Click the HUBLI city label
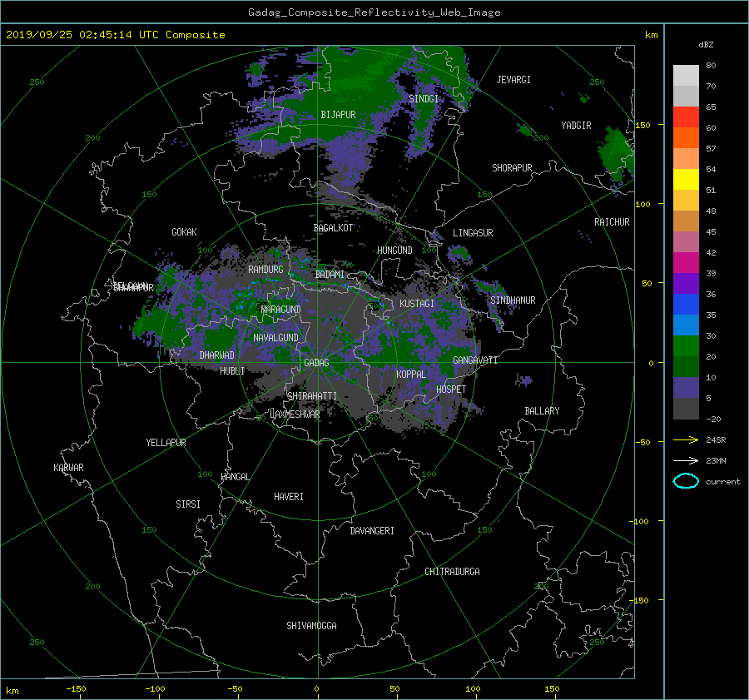This screenshot has width=749, height=700. (232, 371)
